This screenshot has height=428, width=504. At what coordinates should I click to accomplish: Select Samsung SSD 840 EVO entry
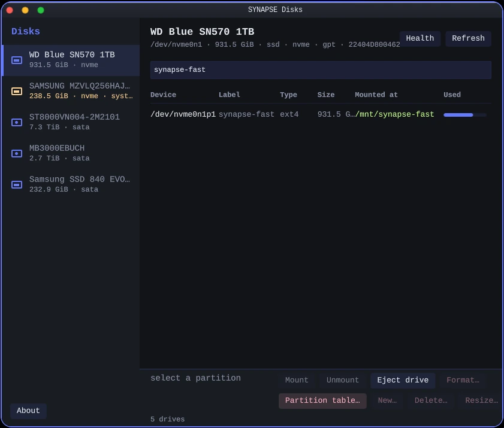71,184
